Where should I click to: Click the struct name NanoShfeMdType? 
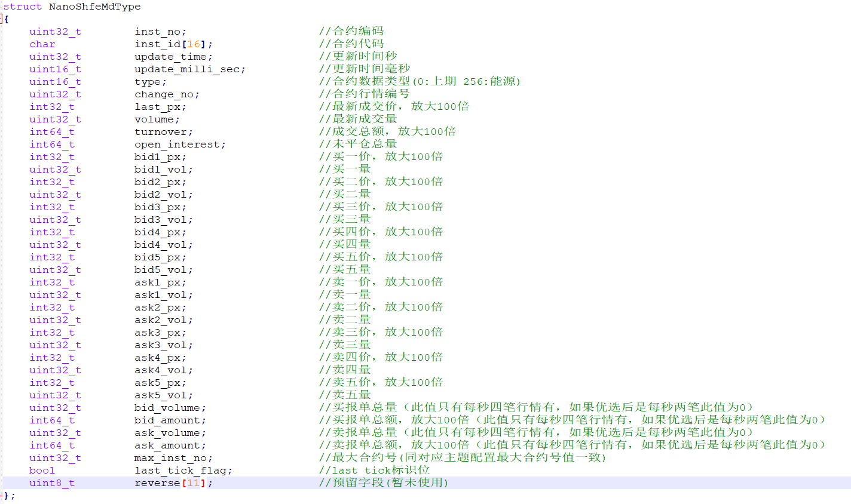click(x=94, y=7)
